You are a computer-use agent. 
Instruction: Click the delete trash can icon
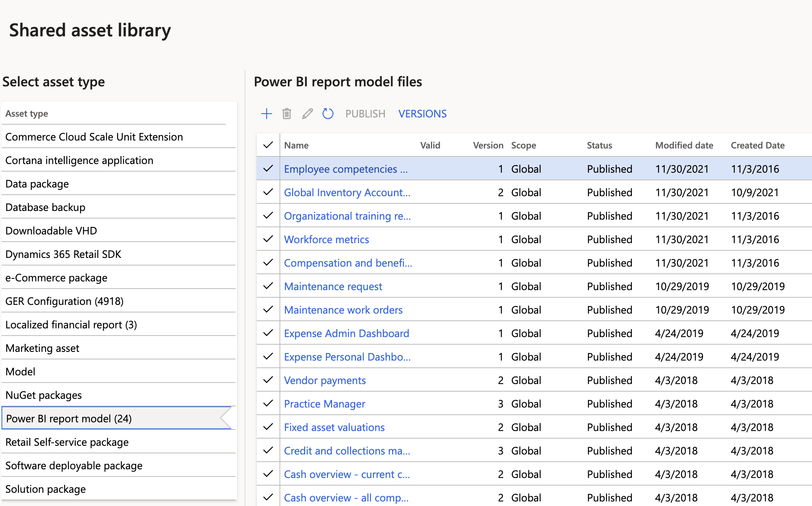point(287,114)
